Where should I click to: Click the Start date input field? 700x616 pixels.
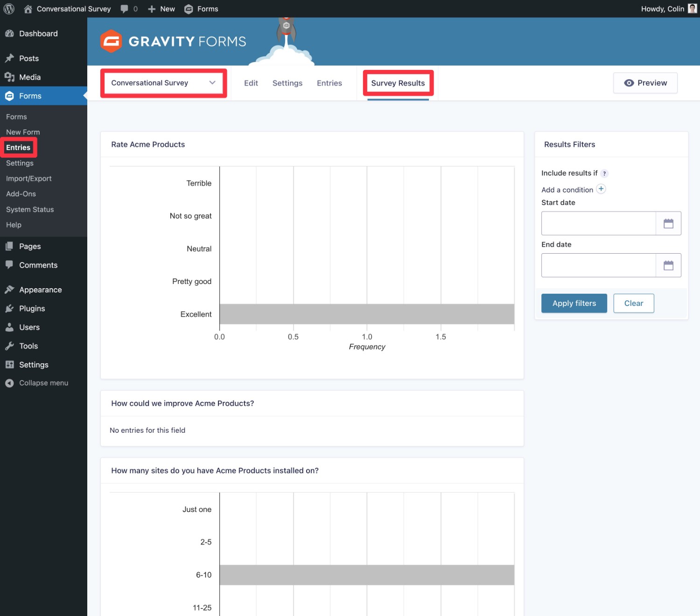(x=599, y=223)
